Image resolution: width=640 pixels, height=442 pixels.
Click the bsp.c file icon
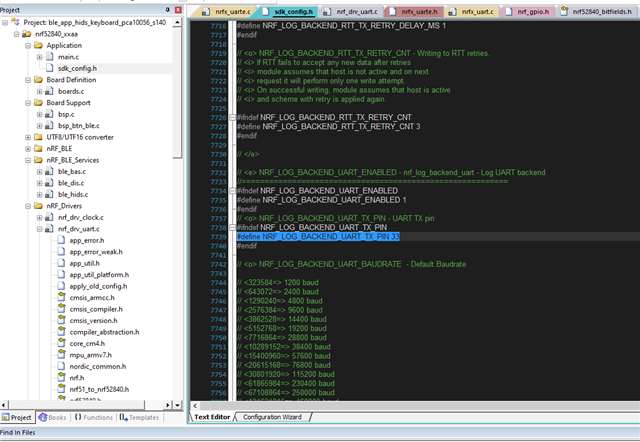click(49, 114)
